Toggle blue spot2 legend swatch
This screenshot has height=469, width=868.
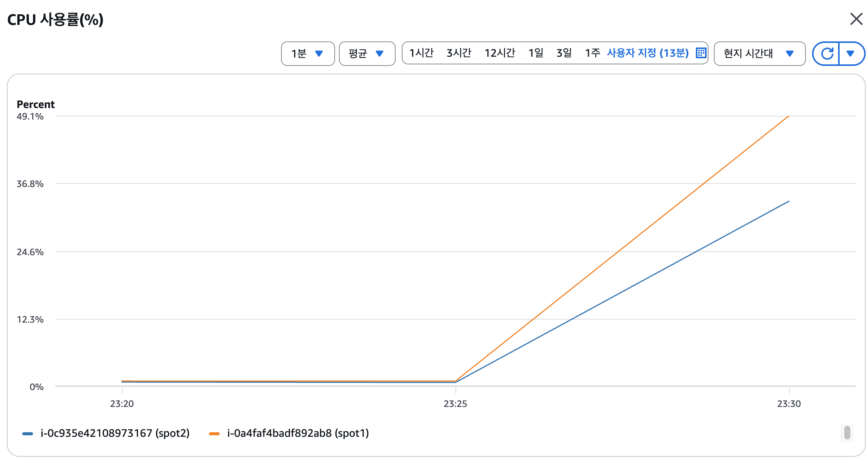click(28, 434)
